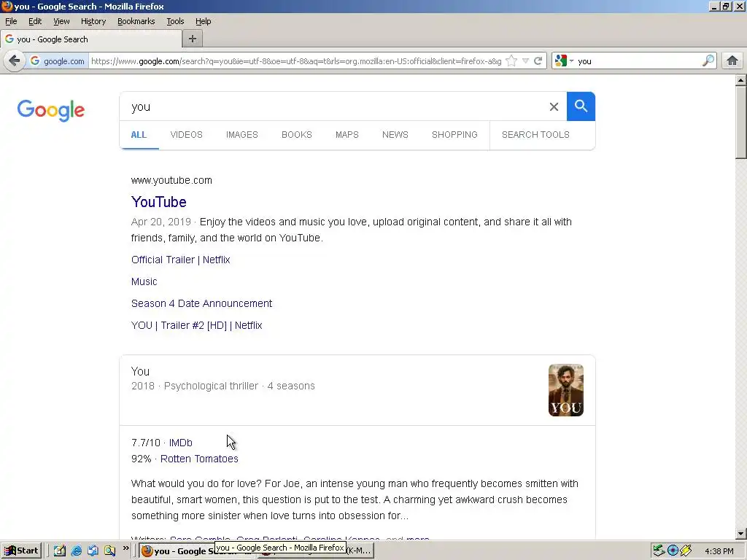
Task: Click the blue Google search button
Action: (x=581, y=106)
